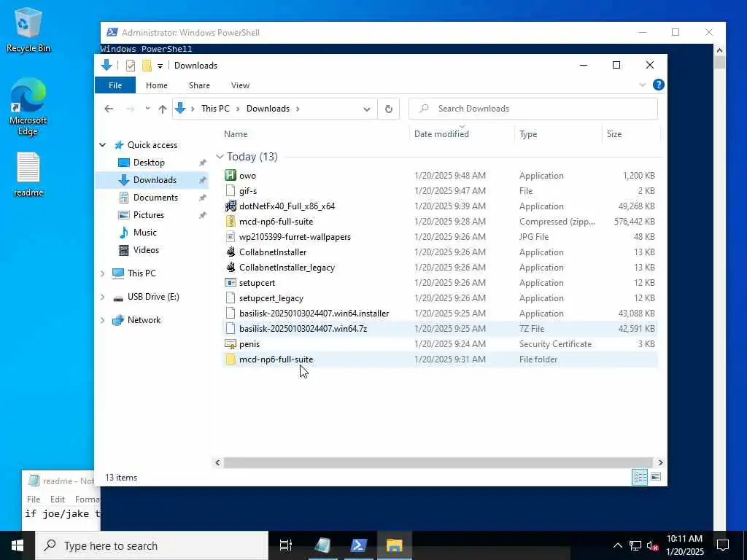Open Task View on taskbar
The image size is (747, 560).
point(285,545)
